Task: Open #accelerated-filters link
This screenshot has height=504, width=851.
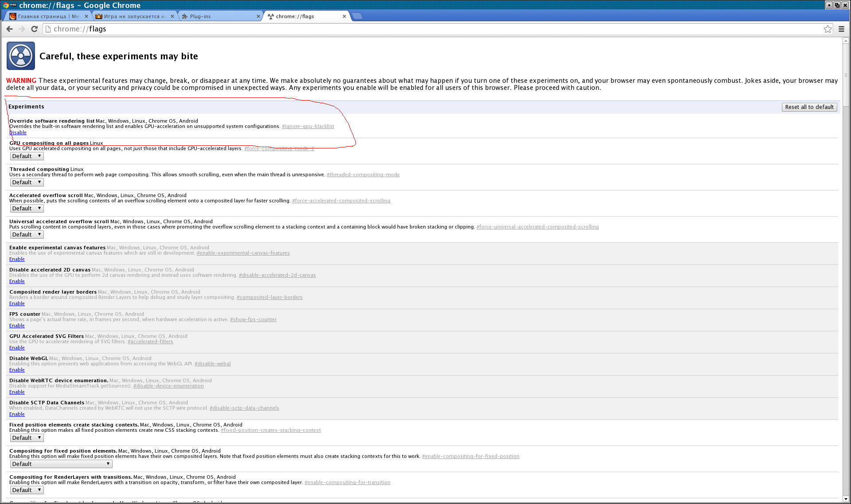Action: pyautogui.click(x=150, y=341)
